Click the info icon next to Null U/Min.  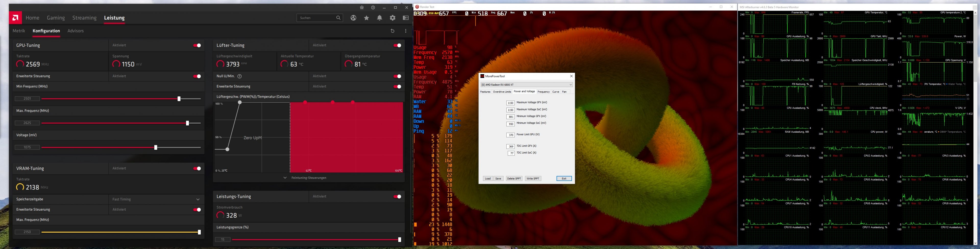click(240, 76)
